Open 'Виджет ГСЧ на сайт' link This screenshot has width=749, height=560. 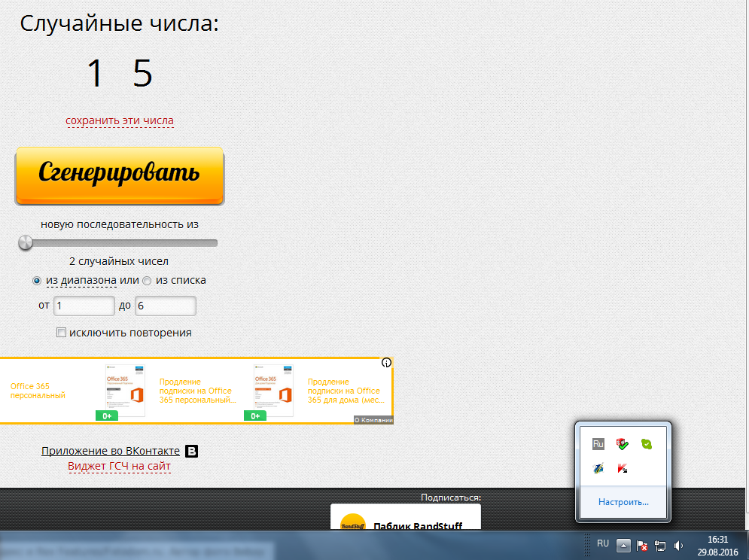[x=120, y=467]
